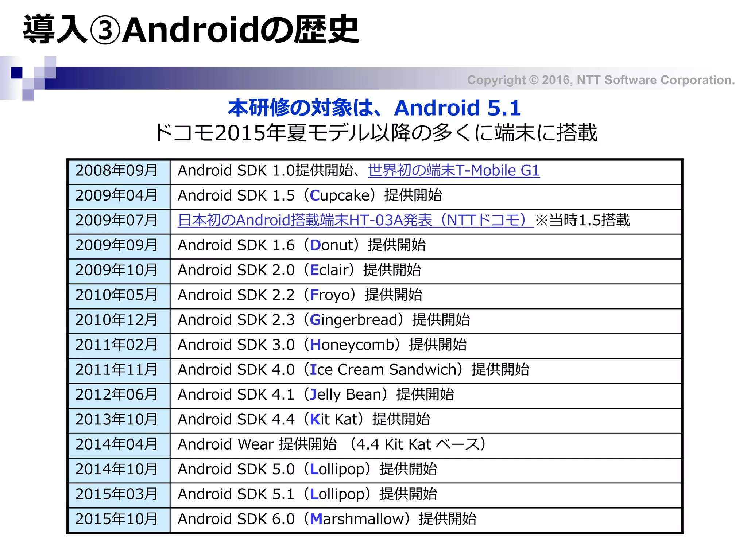The image size is (747, 560).
Task: Open the 日本初のAndroid搭載端末HT-03A発表 link
Action: click(356, 220)
